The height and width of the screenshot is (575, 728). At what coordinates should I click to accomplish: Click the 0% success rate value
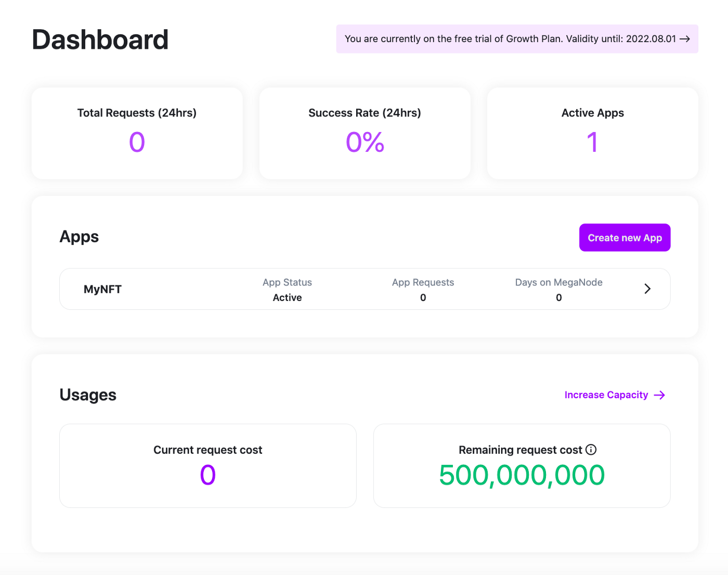coord(365,142)
